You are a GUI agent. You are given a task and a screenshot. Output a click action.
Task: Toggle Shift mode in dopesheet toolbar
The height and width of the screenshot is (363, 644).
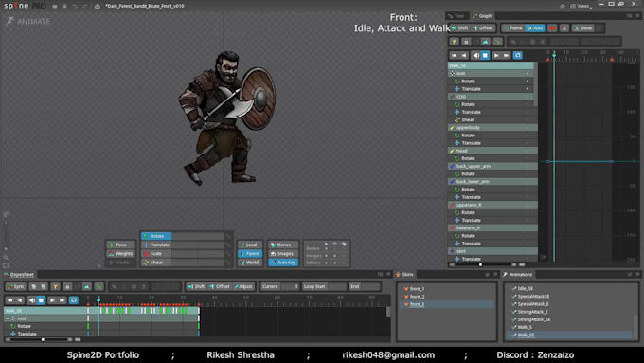(196, 286)
